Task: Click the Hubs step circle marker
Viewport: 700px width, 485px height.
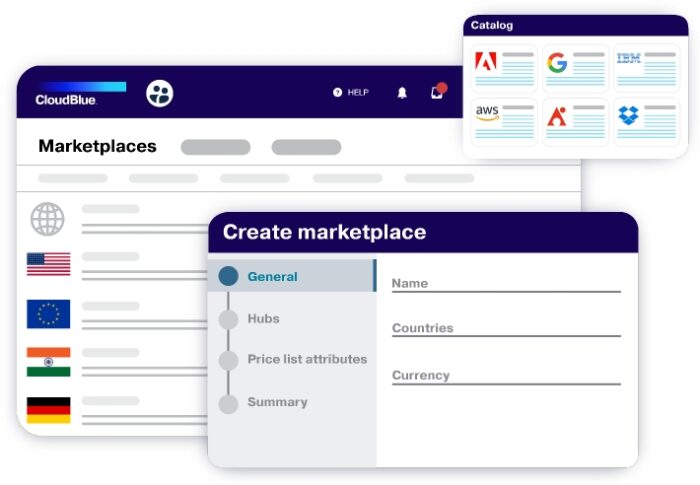Action: pos(229,319)
